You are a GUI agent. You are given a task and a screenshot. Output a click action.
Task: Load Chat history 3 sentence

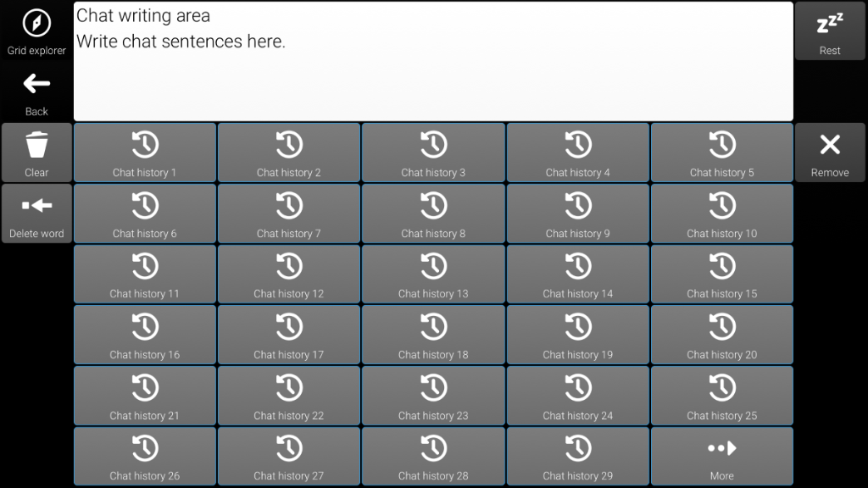point(433,152)
